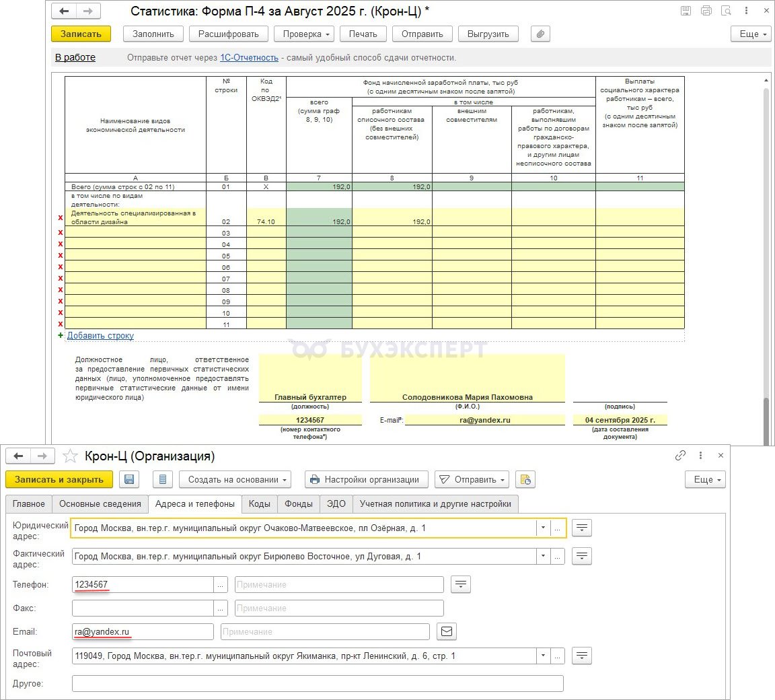Click the Другое input field
The width and height of the screenshot is (775, 700).
[318, 684]
